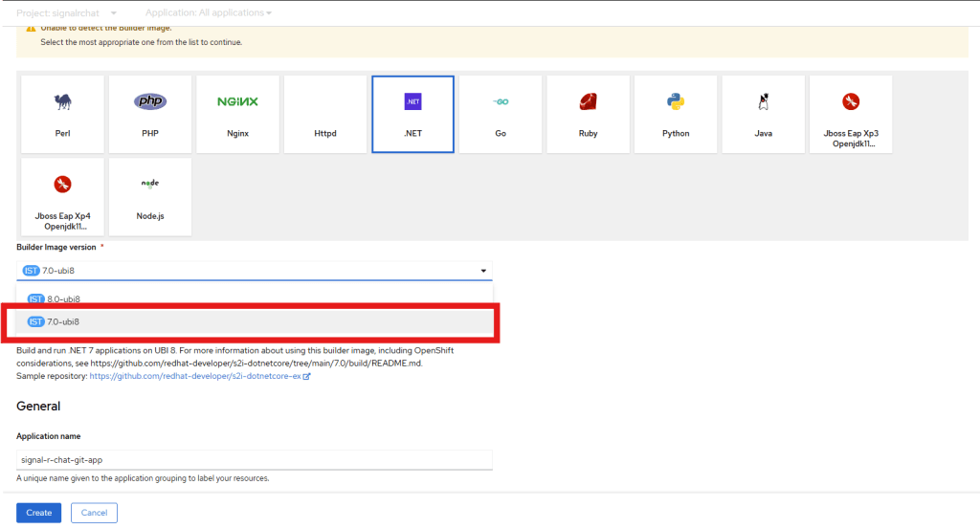
Task: Pick the Ruby builder image
Action: [589, 114]
